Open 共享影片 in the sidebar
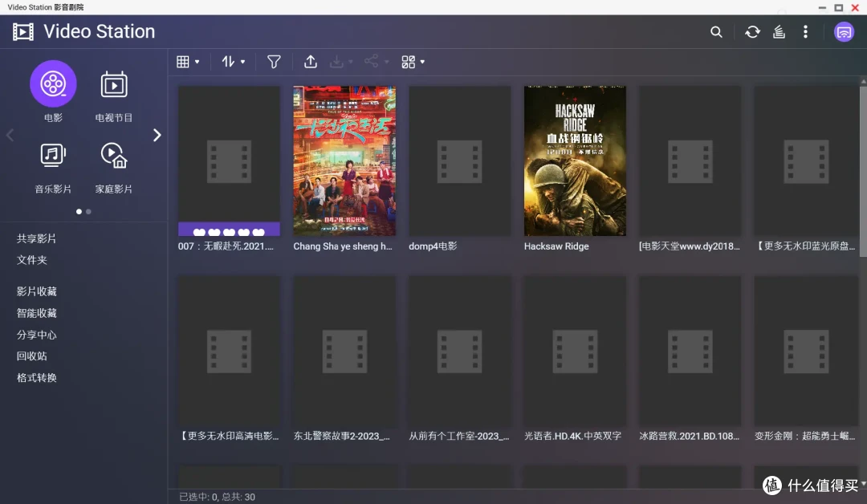 click(x=36, y=238)
